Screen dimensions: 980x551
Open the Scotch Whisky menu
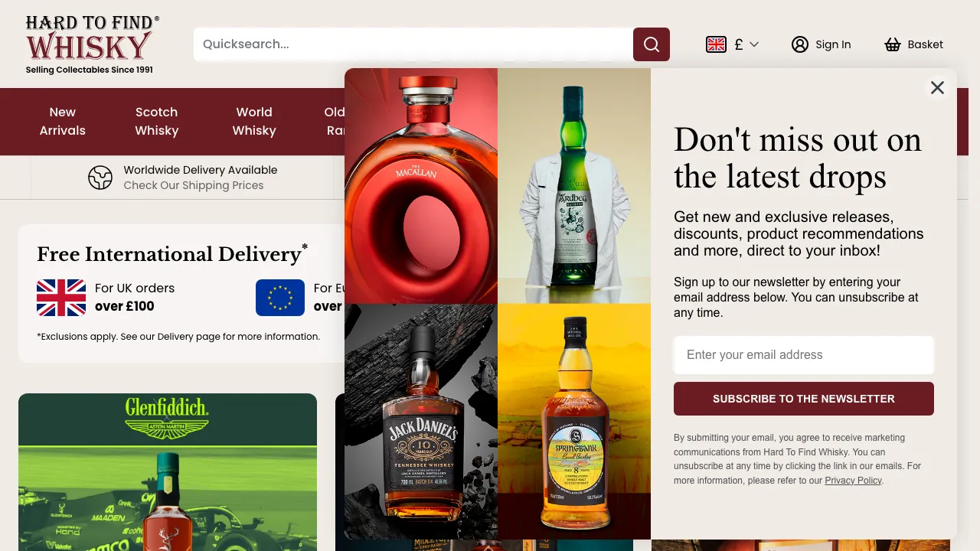pyautogui.click(x=156, y=121)
